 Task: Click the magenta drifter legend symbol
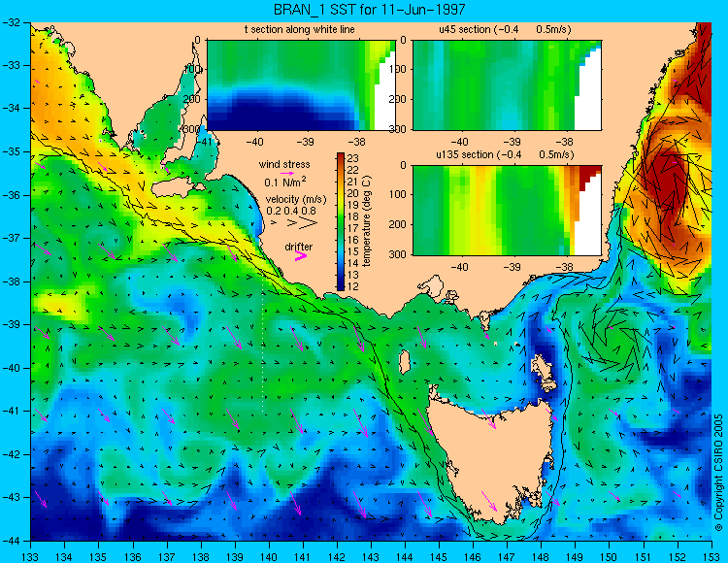301,255
